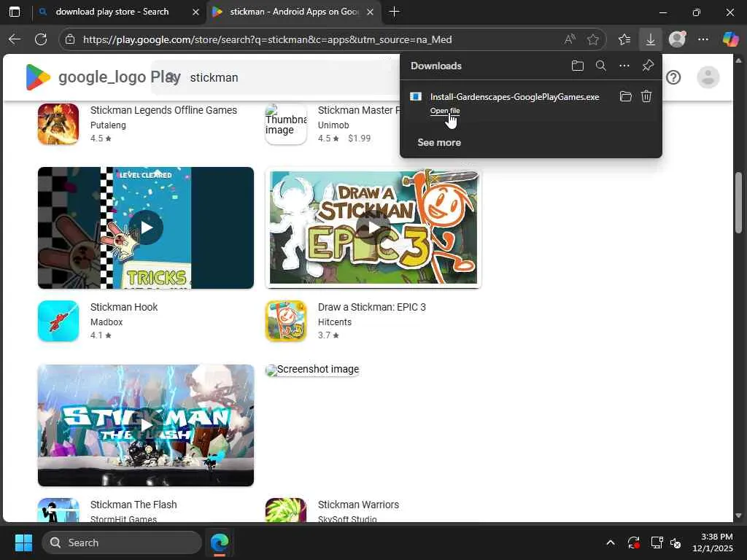Click the browser back arrow

coord(15,39)
